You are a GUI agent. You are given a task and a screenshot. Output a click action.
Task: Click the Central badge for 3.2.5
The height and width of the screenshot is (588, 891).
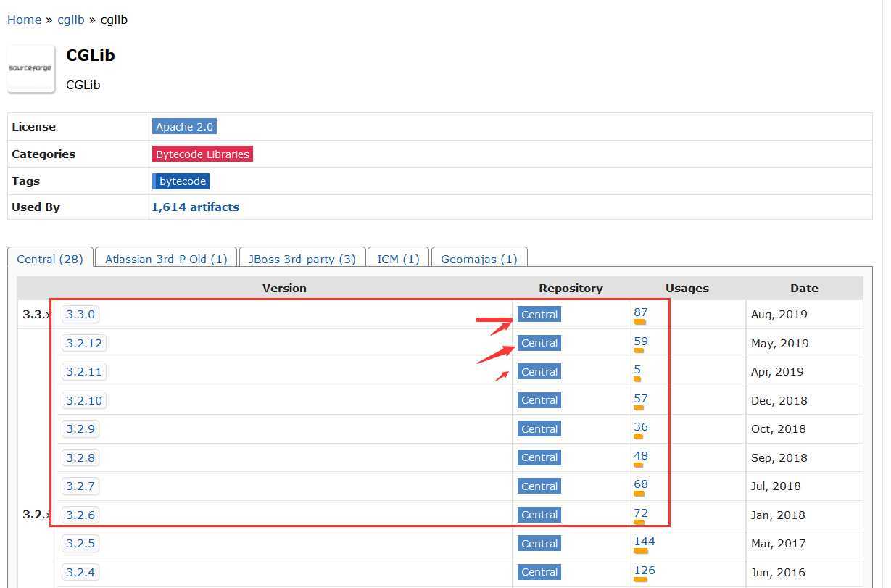pyautogui.click(x=539, y=544)
